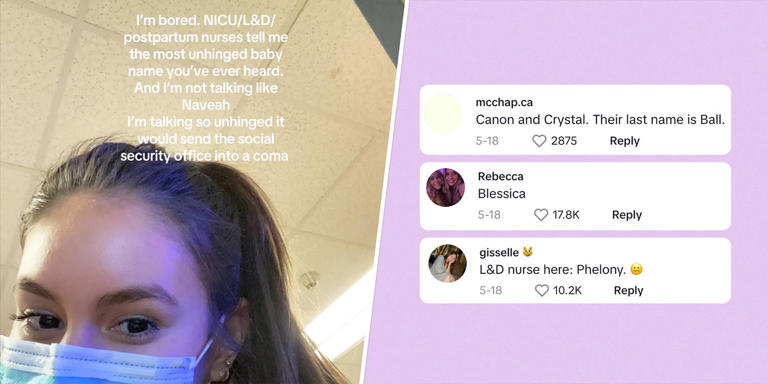This screenshot has height=384, width=768.
Task: Like the mcchap.ca comment with heart icon
Action: point(539,141)
